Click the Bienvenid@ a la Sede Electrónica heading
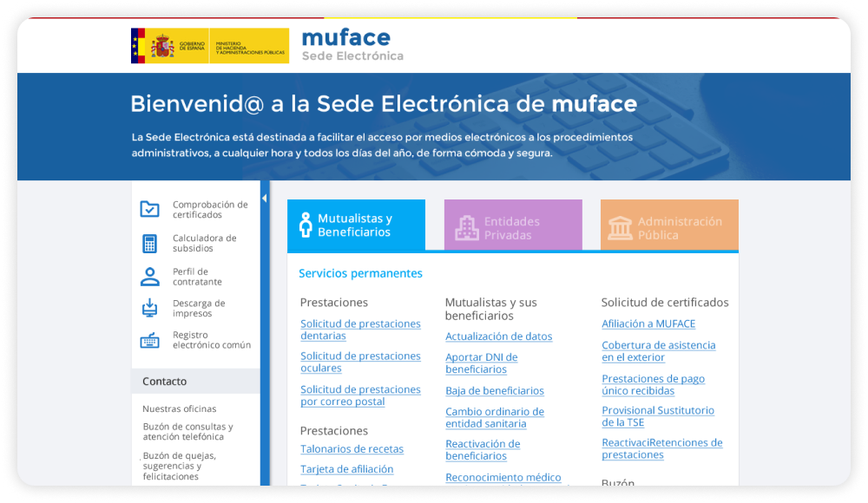 tap(384, 104)
